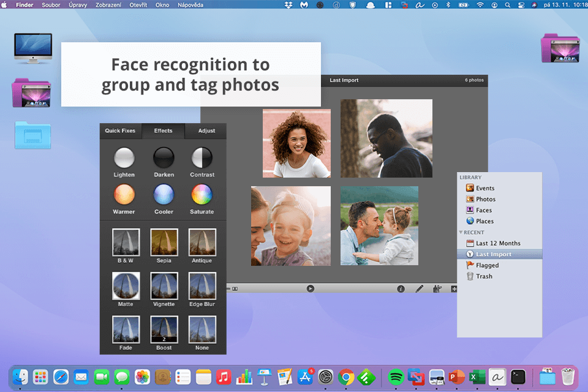588x392 pixels.
Task: Click the pencil edit icon
Action: tap(419, 288)
